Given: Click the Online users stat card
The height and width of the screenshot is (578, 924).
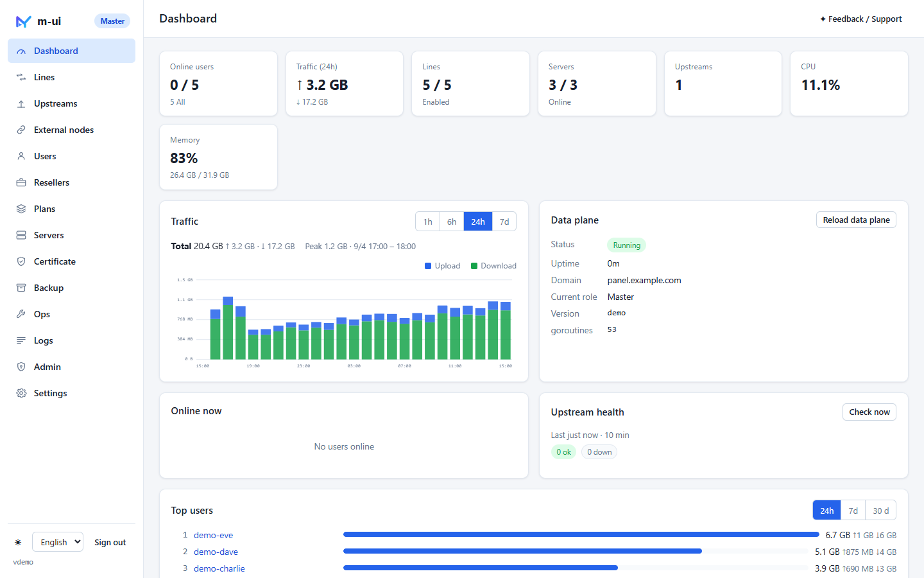Looking at the screenshot, I should click(x=218, y=83).
